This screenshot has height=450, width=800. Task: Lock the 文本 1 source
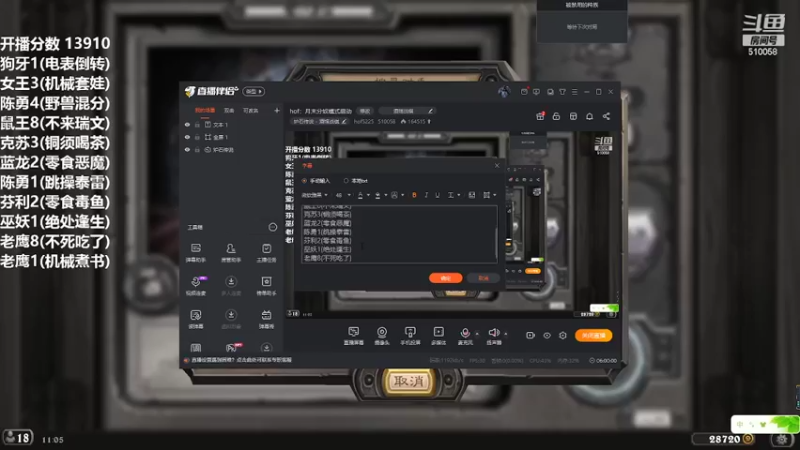pos(197,124)
